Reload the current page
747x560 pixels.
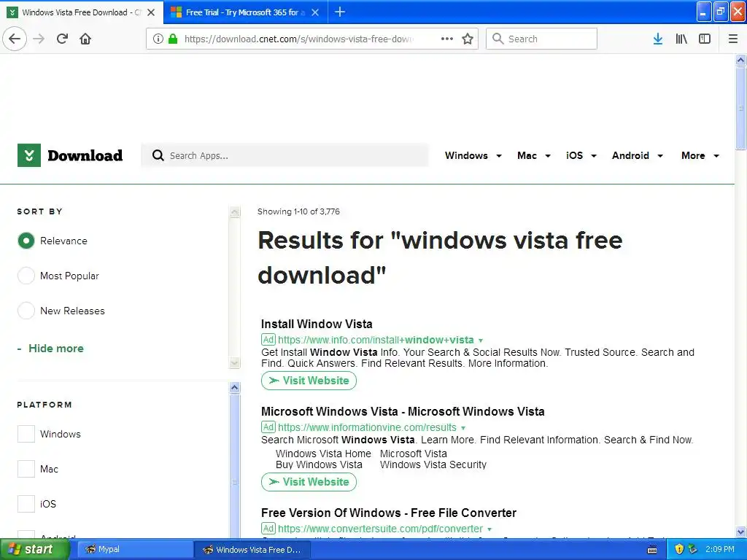[x=62, y=39]
